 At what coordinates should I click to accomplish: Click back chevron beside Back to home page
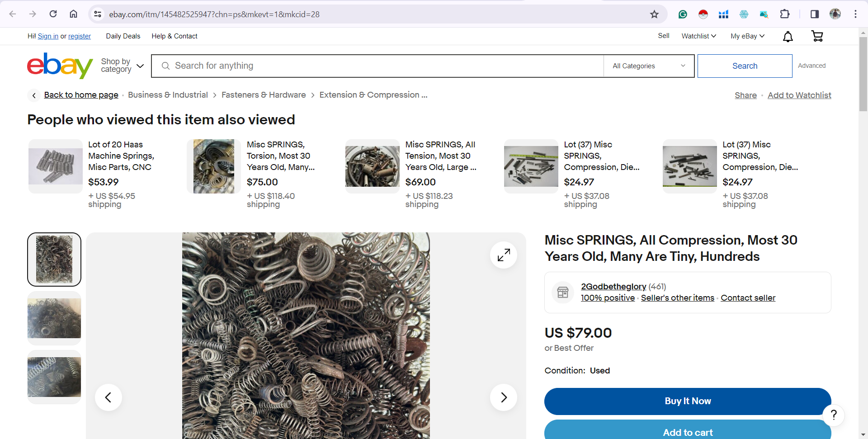click(x=34, y=95)
